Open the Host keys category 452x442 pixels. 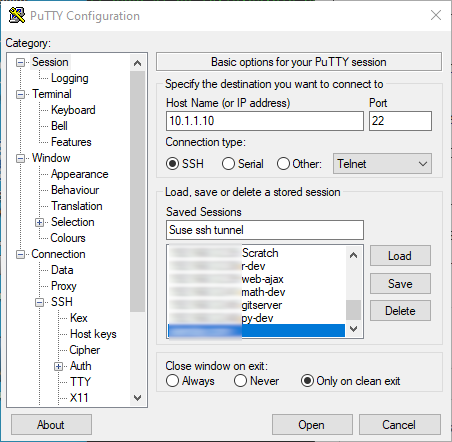93,334
